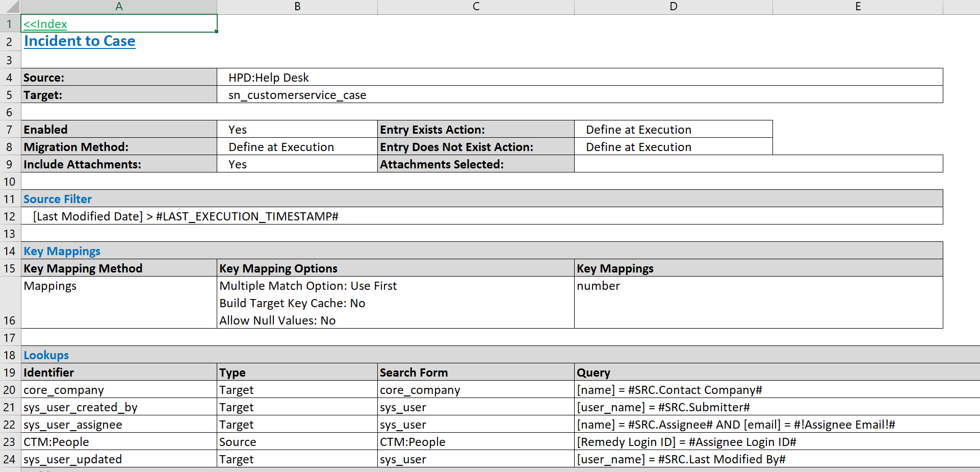This screenshot has width=980, height=472.
Task: Click the 'Search Form' column header
Action: click(476, 372)
